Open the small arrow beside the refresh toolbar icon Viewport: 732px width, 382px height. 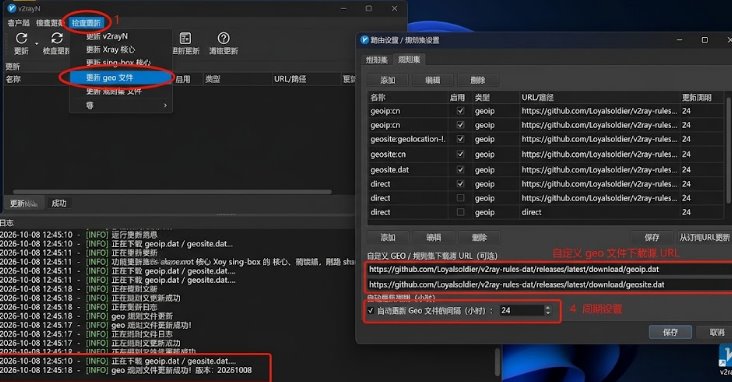pos(36,44)
